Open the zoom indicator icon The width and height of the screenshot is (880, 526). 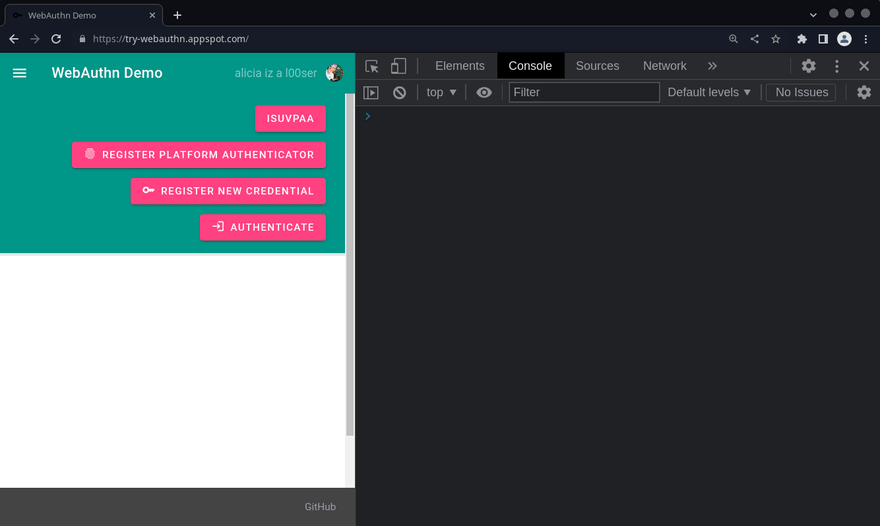coord(733,39)
